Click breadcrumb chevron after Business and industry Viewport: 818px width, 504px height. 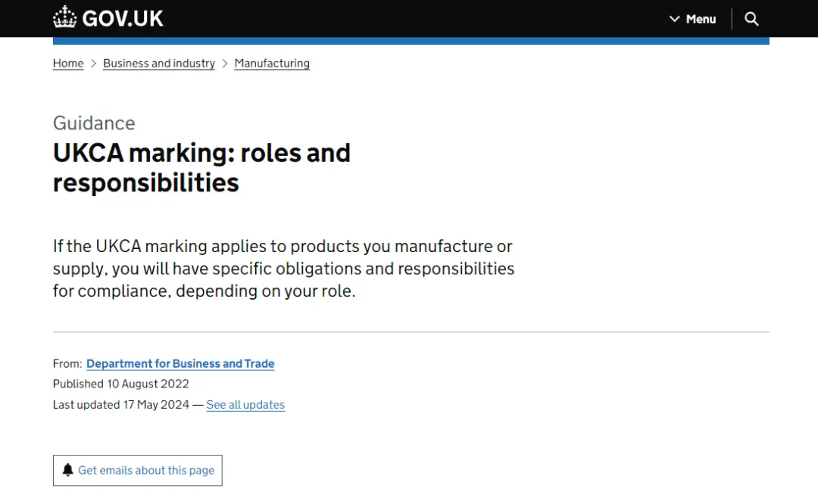click(x=225, y=63)
